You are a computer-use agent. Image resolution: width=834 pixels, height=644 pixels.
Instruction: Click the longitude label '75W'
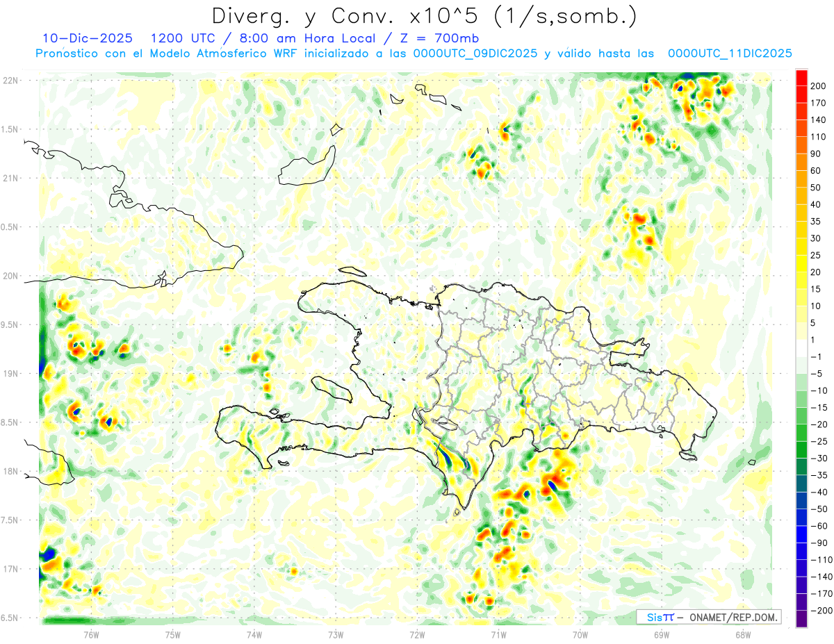pos(173,634)
